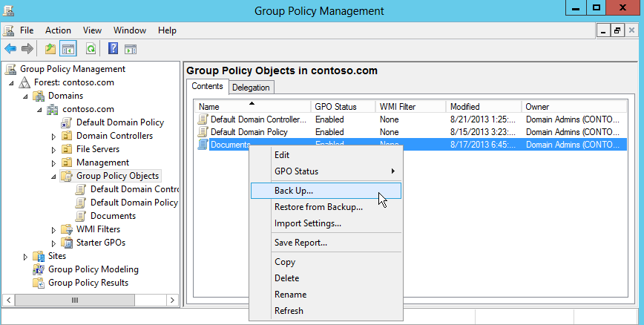The image size is (644, 325).
Task: Expand the Sites node
Action: 25,257
